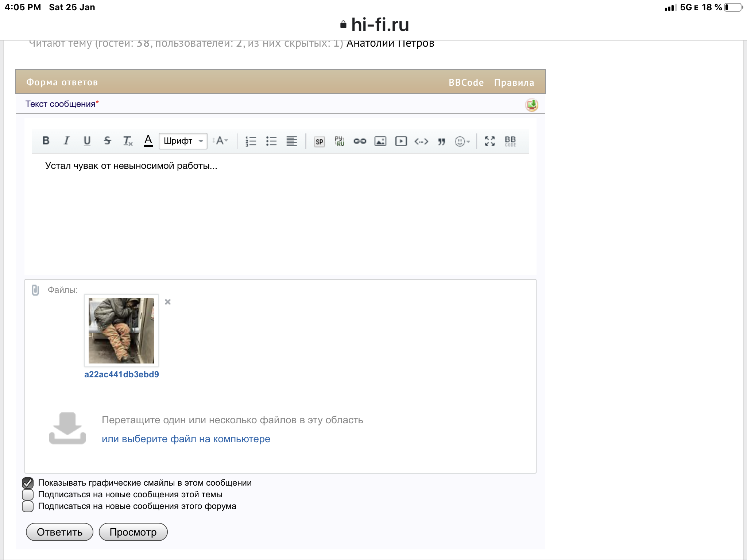
Task: Toggle bold formatting in editor toolbar
Action: click(x=46, y=141)
